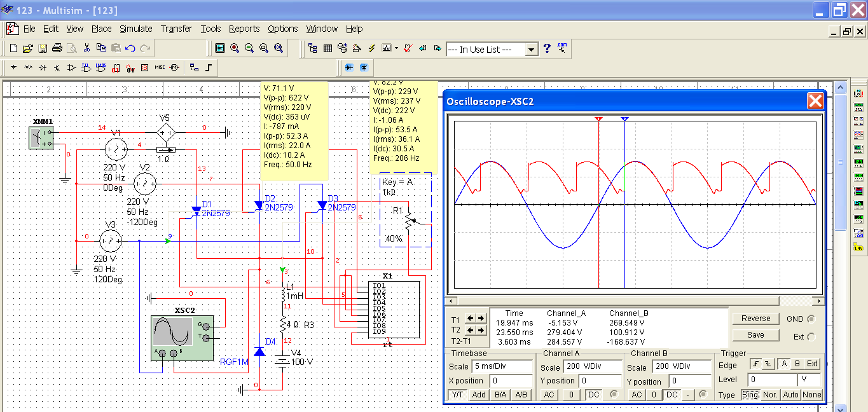Print the circuit schematic
This screenshot has width=868, height=412.
(57, 48)
